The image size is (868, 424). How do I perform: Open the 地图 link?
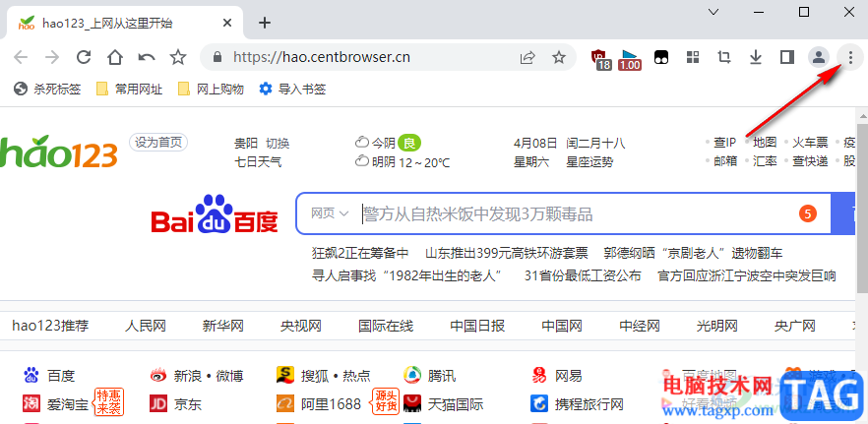tap(765, 143)
